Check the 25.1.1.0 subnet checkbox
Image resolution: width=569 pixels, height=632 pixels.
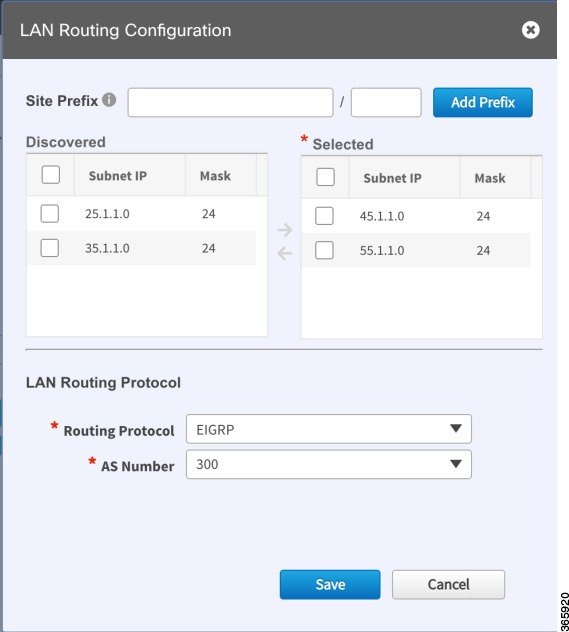point(50,214)
